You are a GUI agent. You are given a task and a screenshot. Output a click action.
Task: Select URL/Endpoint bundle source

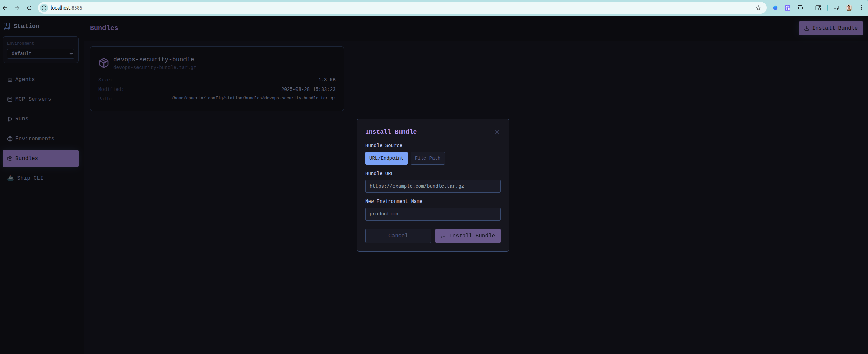tap(386, 158)
